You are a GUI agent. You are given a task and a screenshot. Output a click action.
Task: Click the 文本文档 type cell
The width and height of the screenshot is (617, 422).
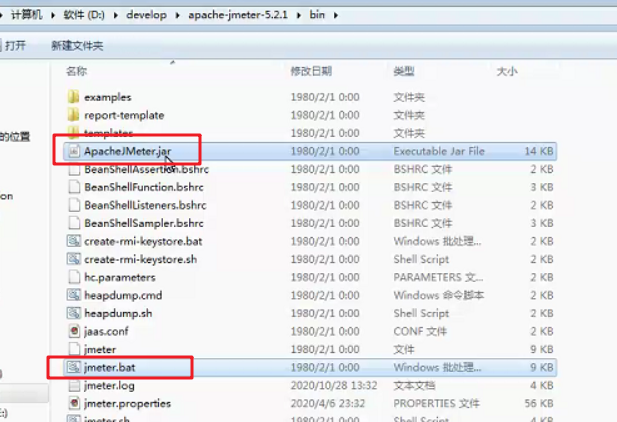tap(414, 385)
